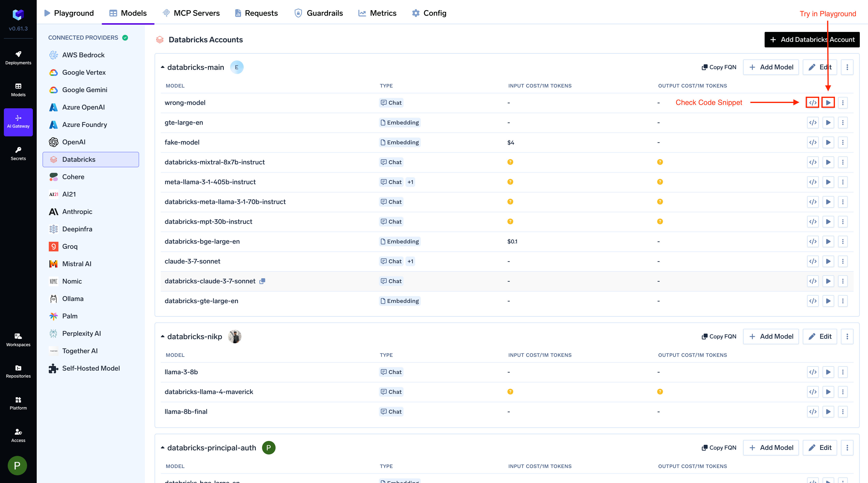The image size is (868, 483).
Task: Open code snippet for gte-large-en
Action: tap(813, 122)
